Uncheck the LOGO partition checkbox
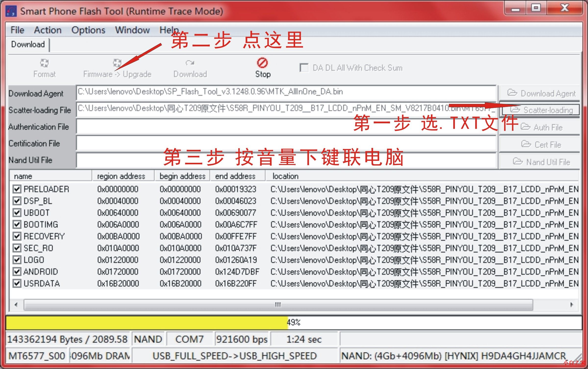 (17, 260)
